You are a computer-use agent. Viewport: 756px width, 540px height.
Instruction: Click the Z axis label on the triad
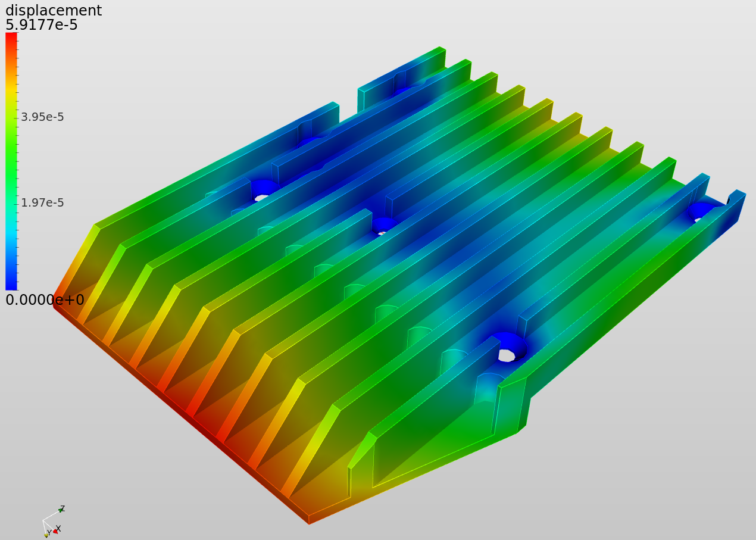(62, 508)
